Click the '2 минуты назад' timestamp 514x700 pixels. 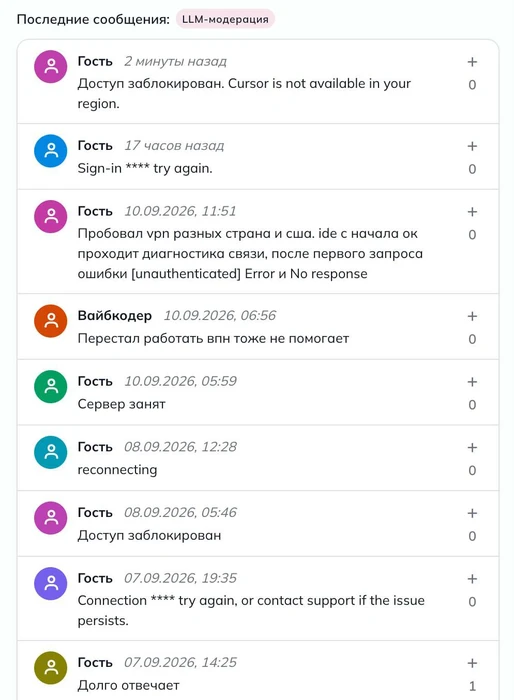click(176, 61)
